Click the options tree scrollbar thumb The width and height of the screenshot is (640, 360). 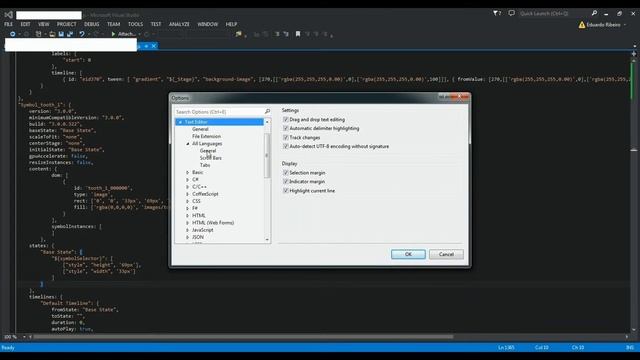pos(267,156)
